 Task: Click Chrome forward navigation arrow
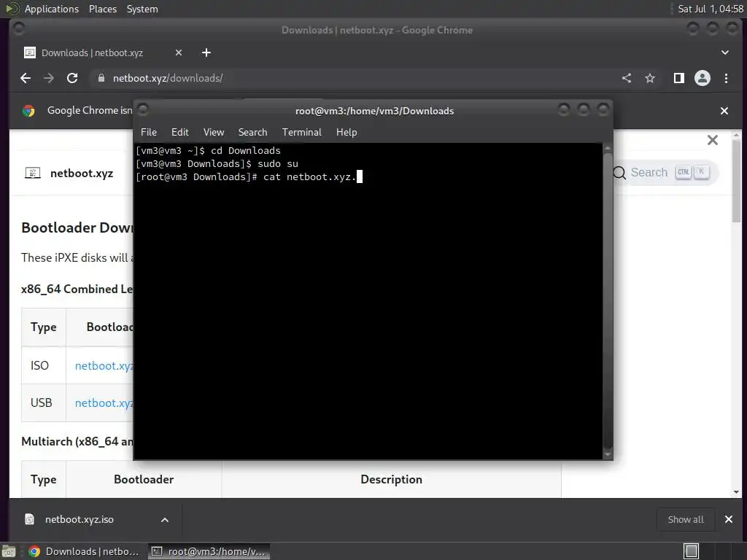(x=49, y=78)
